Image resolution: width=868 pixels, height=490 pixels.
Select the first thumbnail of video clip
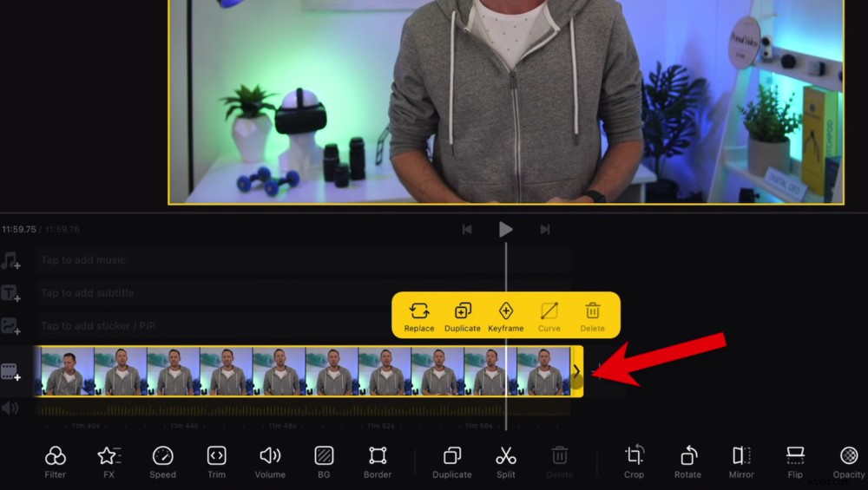coord(68,371)
